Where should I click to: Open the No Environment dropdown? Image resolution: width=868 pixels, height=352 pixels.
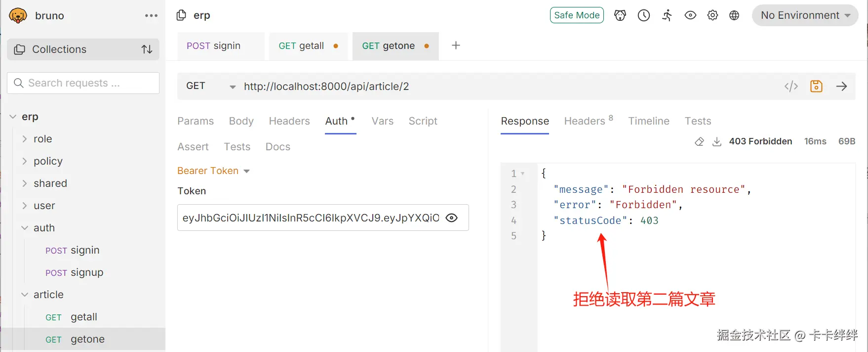805,15
